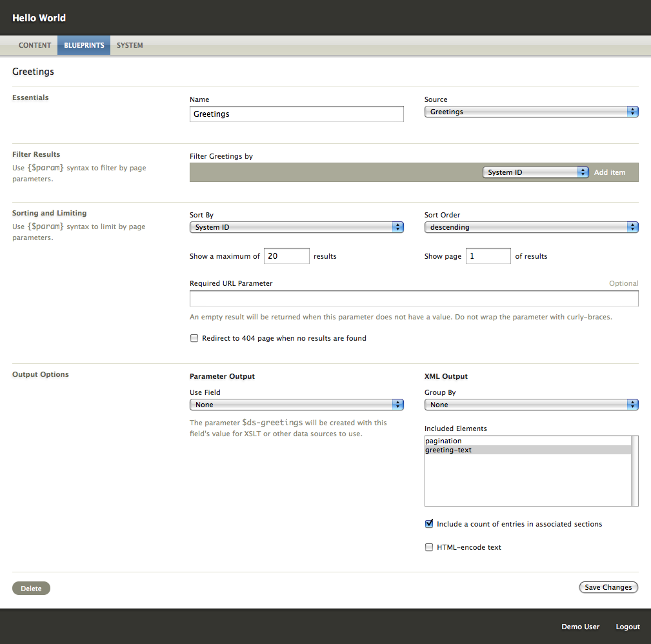Open the System tab
The width and height of the screenshot is (651, 644).
(130, 46)
